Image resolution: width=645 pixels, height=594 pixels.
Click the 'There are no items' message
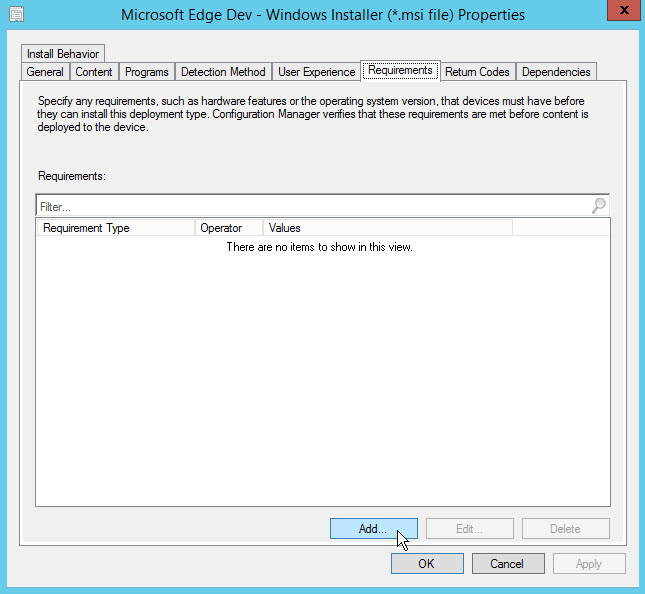(x=320, y=247)
